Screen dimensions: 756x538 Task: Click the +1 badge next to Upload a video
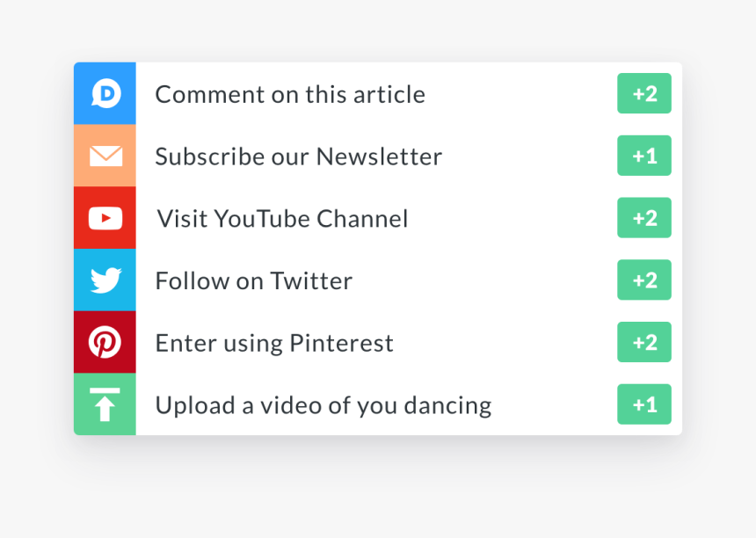644,404
